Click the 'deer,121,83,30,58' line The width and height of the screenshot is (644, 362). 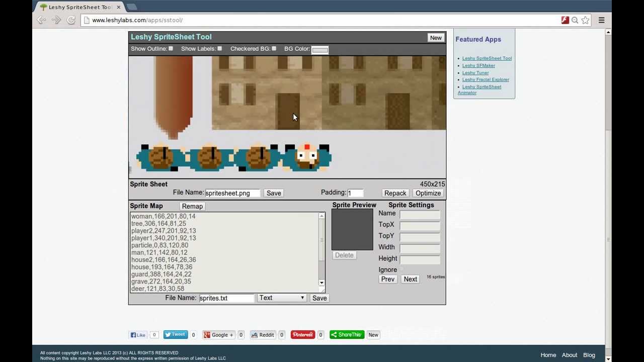point(157,289)
